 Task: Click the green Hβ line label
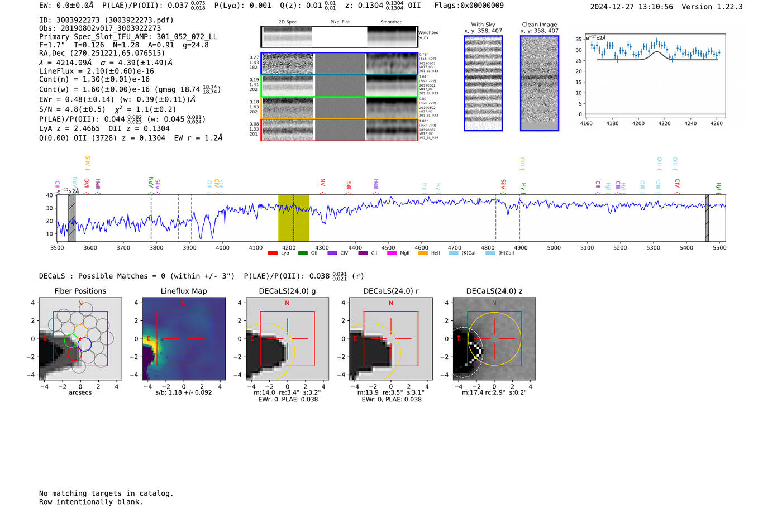click(718, 187)
